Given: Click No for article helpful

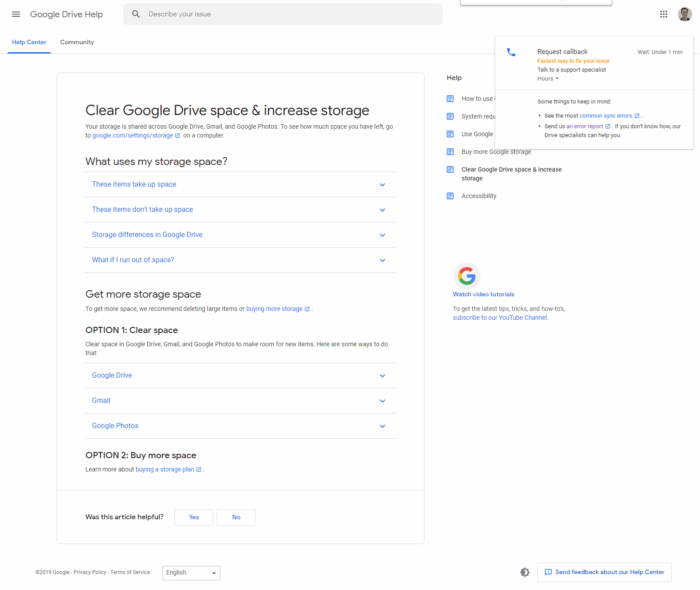Looking at the screenshot, I should click(236, 517).
